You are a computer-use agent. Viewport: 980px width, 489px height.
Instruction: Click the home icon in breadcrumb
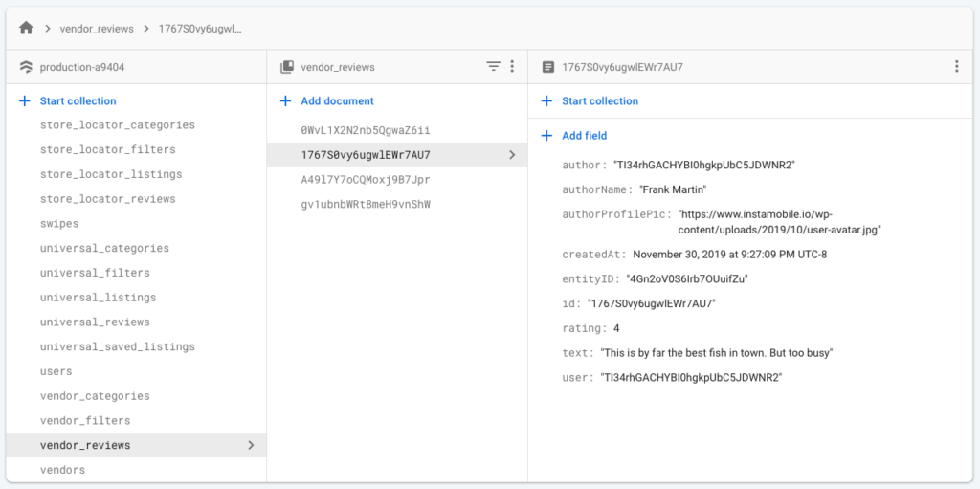pyautogui.click(x=26, y=29)
